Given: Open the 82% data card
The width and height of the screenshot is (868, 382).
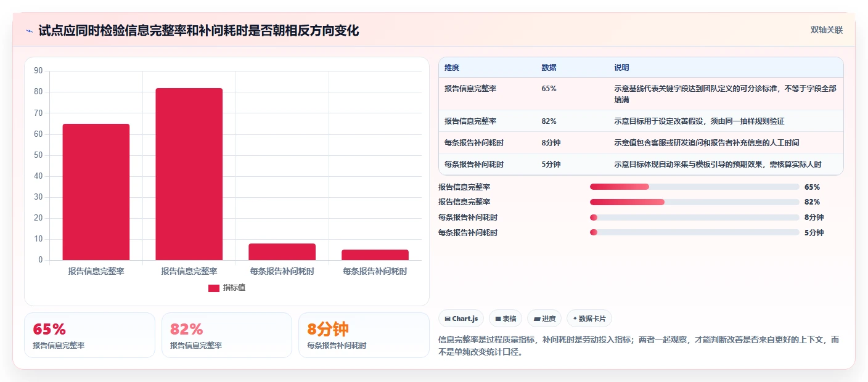Looking at the screenshot, I should coord(227,335).
